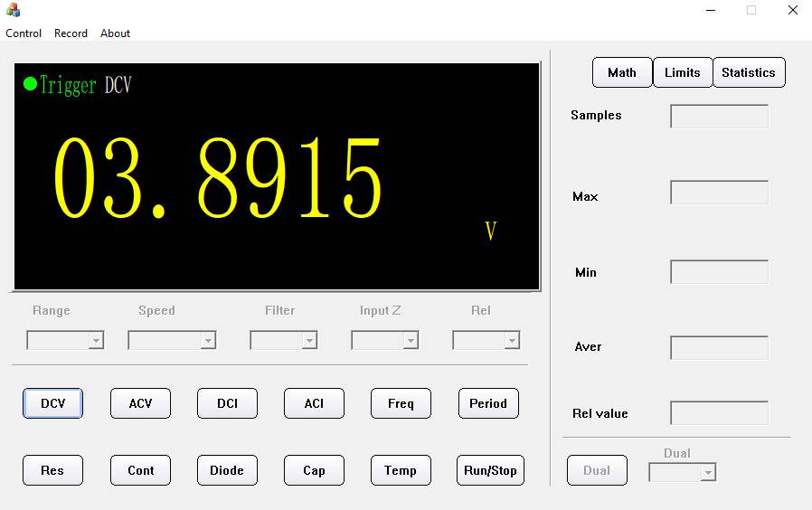Click the green Trigger indicator
Screen dimensions: 812x510
click(30, 84)
